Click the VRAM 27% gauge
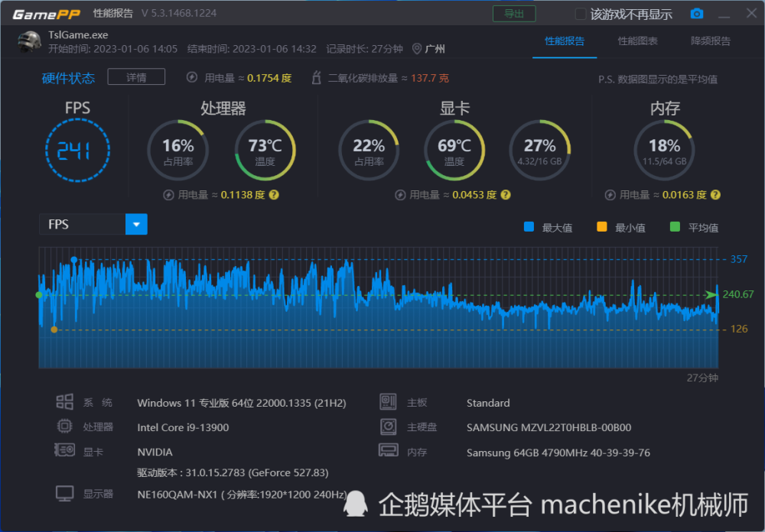Viewport: 765px width, 532px height. point(539,150)
